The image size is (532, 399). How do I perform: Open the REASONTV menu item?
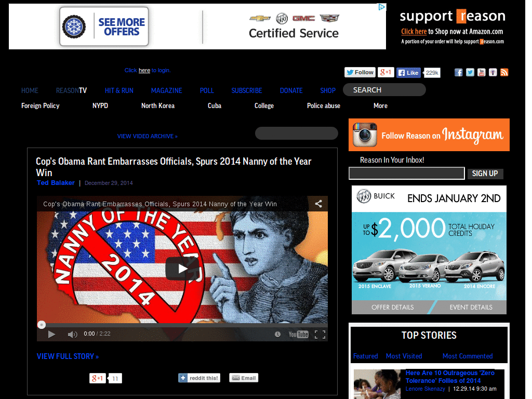click(71, 90)
